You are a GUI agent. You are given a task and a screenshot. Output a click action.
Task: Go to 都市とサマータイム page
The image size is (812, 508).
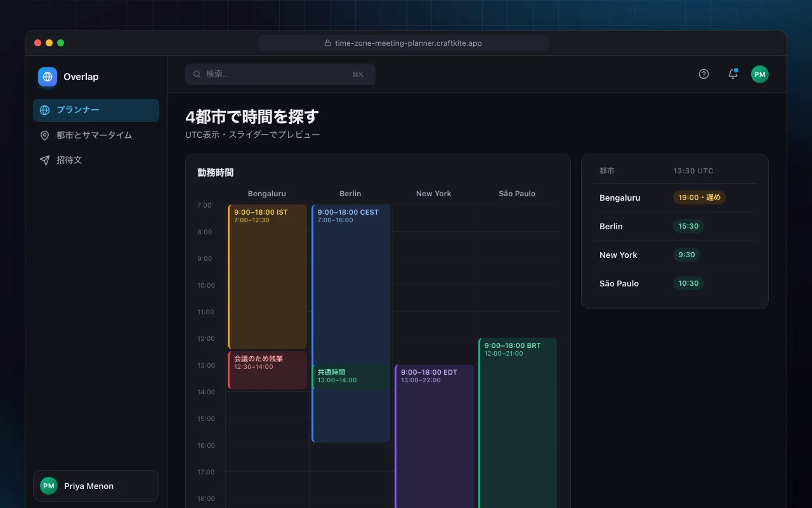tap(96, 135)
